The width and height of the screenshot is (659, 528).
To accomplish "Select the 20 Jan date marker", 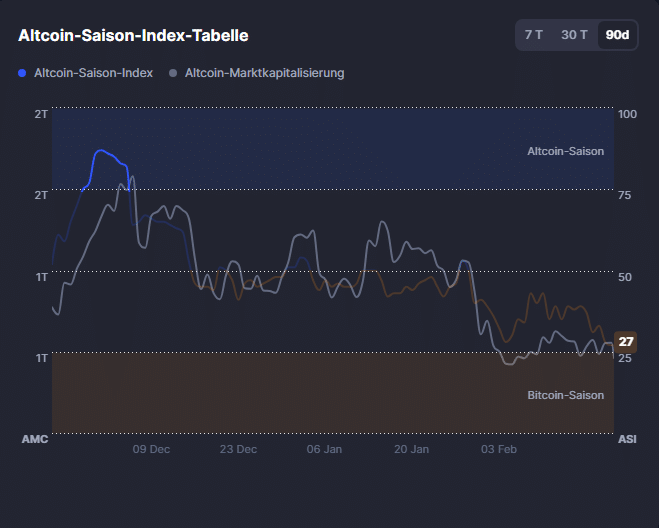I will 411,450.
